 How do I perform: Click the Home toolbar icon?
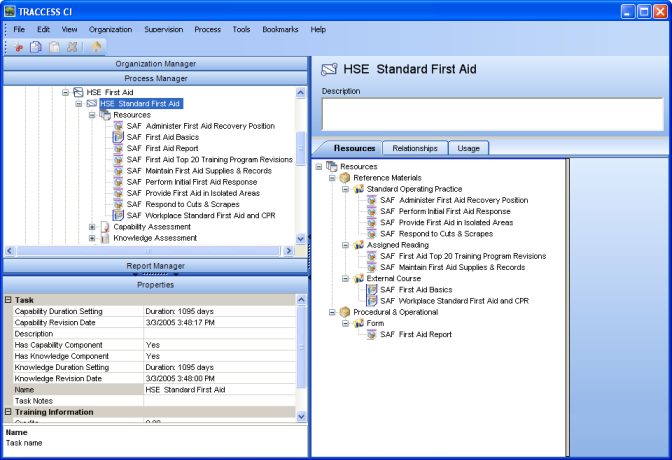(x=96, y=47)
